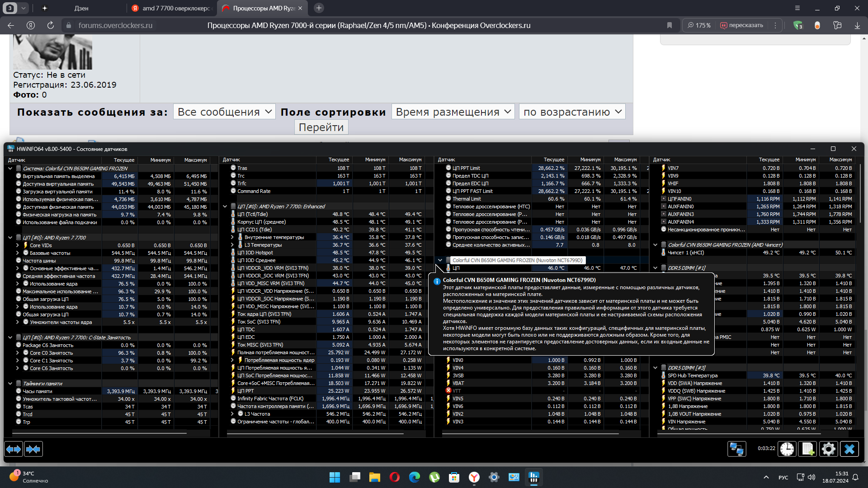Screen dimensions: 868x488
Task: Open the 'Все сообщения' dropdown
Action: coord(224,112)
